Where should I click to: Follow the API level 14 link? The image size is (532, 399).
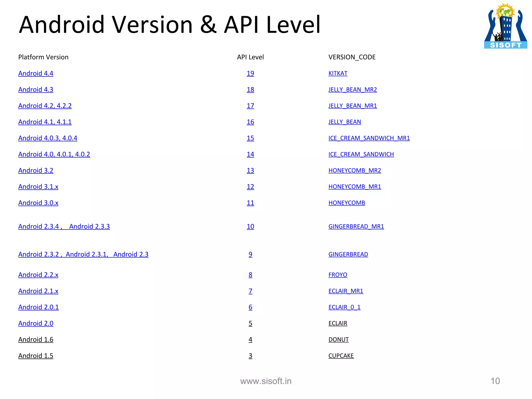click(x=250, y=154)
